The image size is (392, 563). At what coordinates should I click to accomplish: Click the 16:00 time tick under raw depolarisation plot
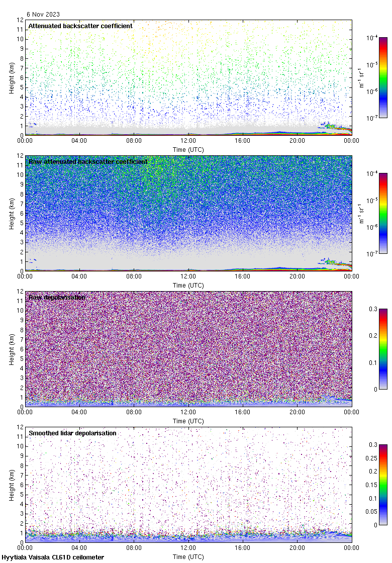(243, 412)
